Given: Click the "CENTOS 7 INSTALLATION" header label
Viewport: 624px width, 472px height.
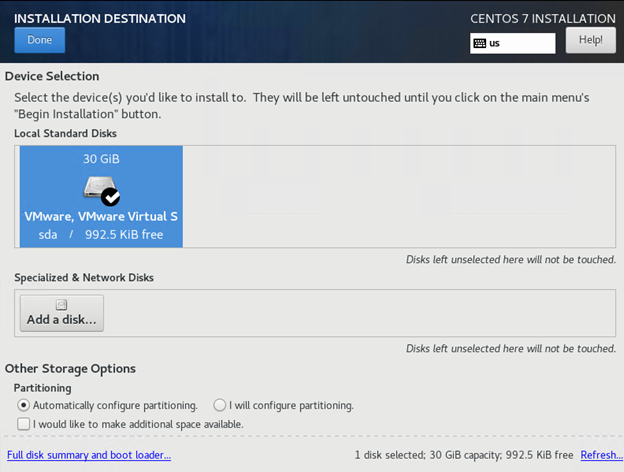Looking at the screenshot, I should pyautogui.click(x=542, y=18).
